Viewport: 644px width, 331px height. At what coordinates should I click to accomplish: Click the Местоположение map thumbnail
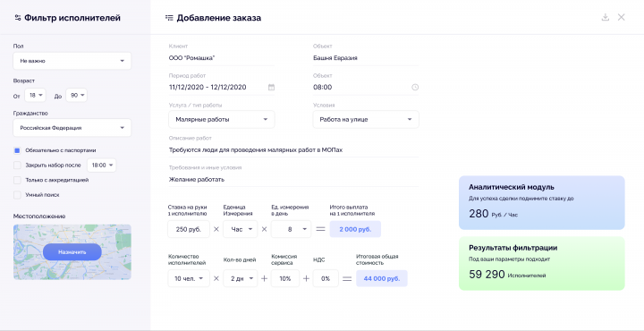point(72,252)
